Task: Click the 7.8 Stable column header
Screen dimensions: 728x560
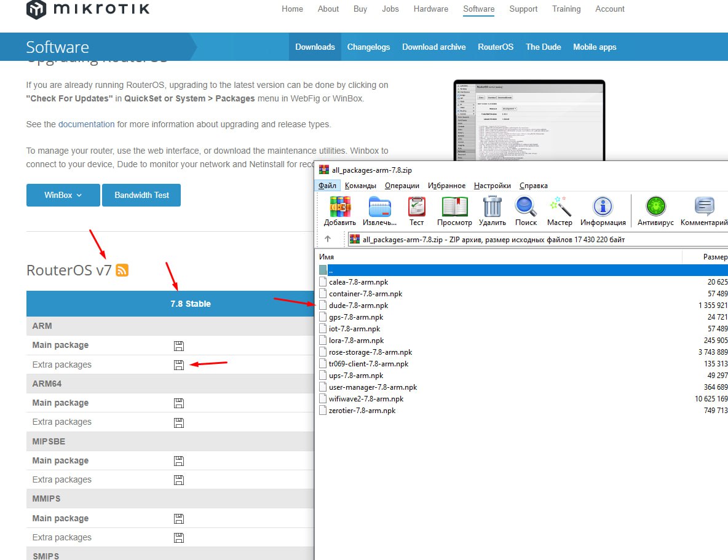Action: pyautogui.click(x=191, y=304)
